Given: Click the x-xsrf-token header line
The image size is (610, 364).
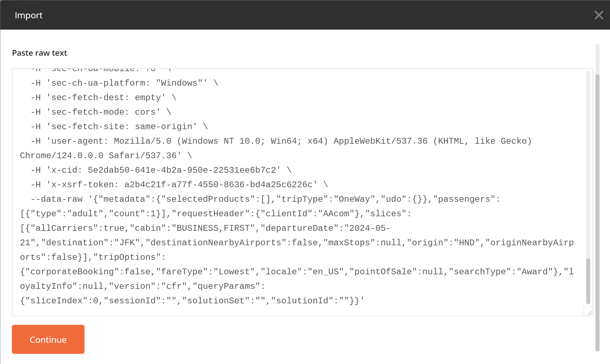Looking at the screenshot, I should [179, 185].
